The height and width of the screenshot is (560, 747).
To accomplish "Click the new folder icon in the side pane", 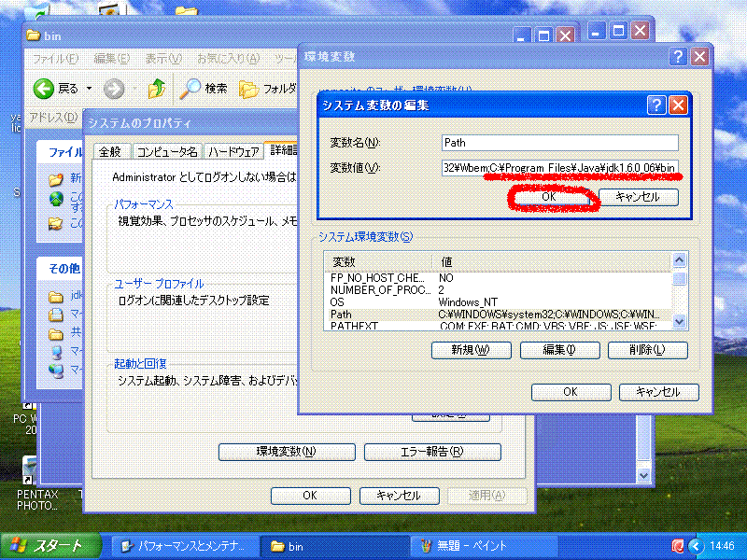I will click(x=56, y=179).
